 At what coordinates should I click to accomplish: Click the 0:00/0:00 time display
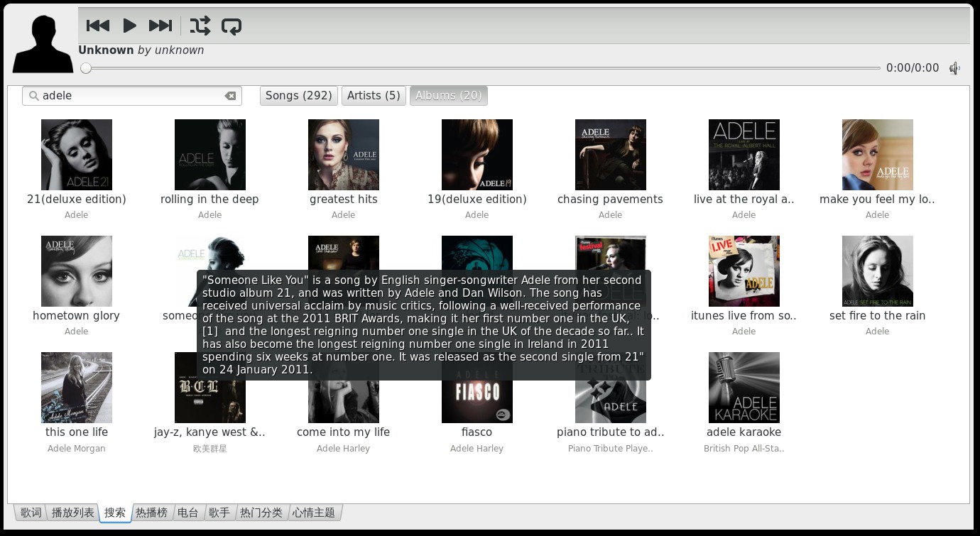913,68
